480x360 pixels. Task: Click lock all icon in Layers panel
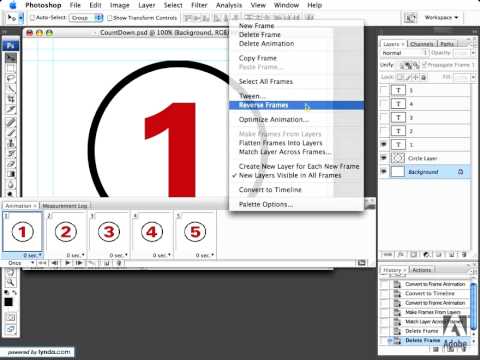coord(423,77)
